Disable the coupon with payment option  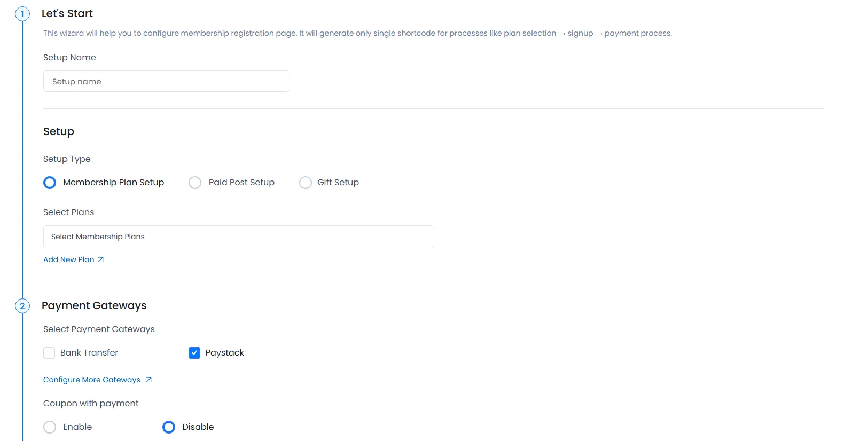168,427
